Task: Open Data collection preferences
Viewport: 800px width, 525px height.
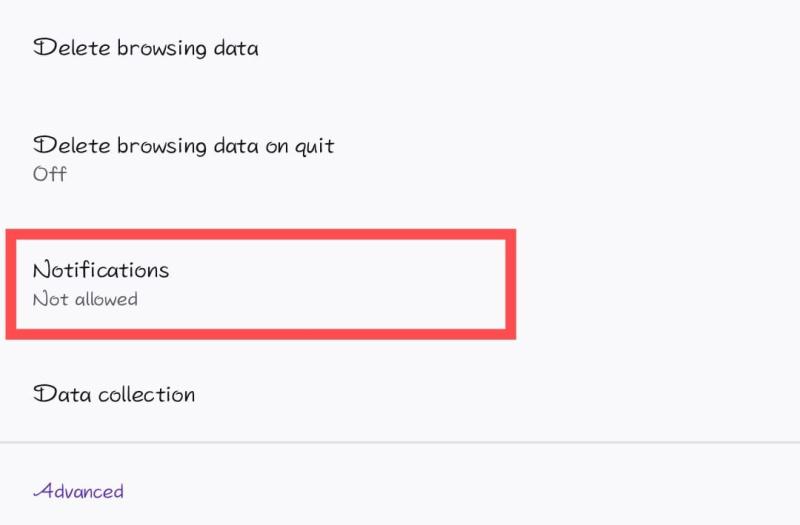Action: [114, 394]
